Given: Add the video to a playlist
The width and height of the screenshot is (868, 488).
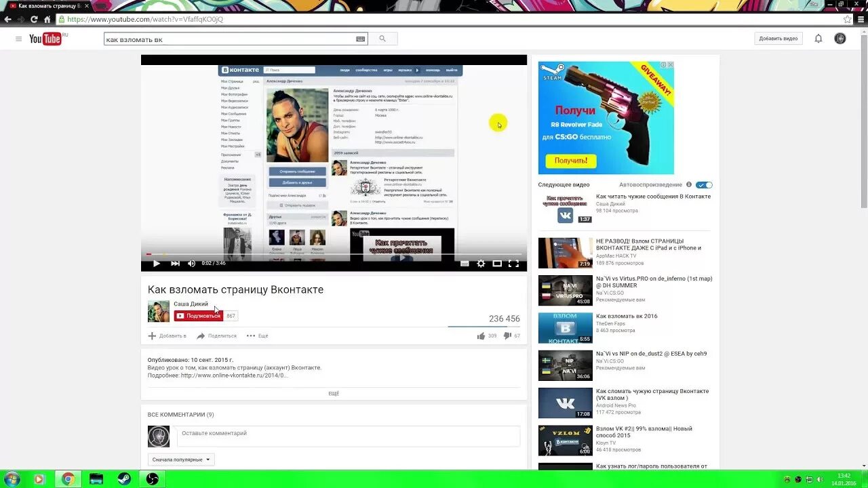Looking at the screenshot, I should (167, 335).
